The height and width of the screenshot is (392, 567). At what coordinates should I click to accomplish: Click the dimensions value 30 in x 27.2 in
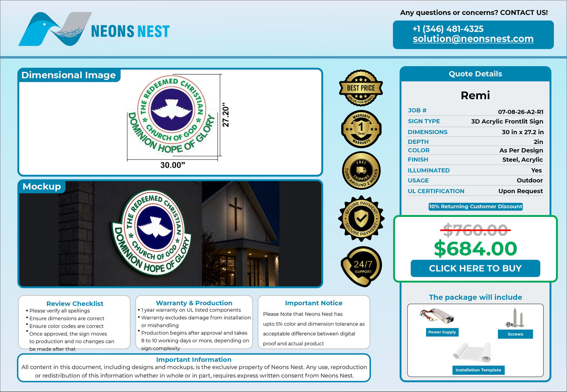point(523,132)
